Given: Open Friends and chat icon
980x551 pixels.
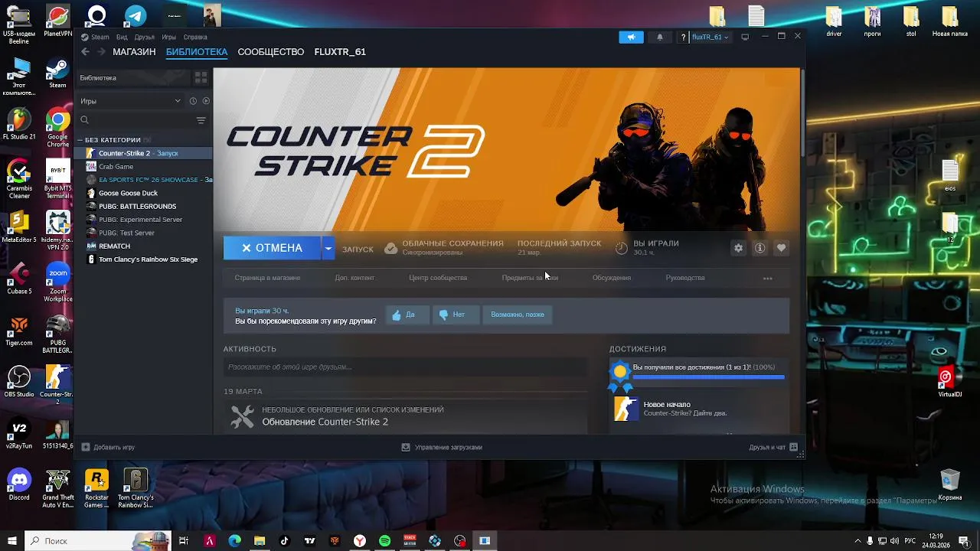Looking at the screenshot, I should click(x=793, y=447).
